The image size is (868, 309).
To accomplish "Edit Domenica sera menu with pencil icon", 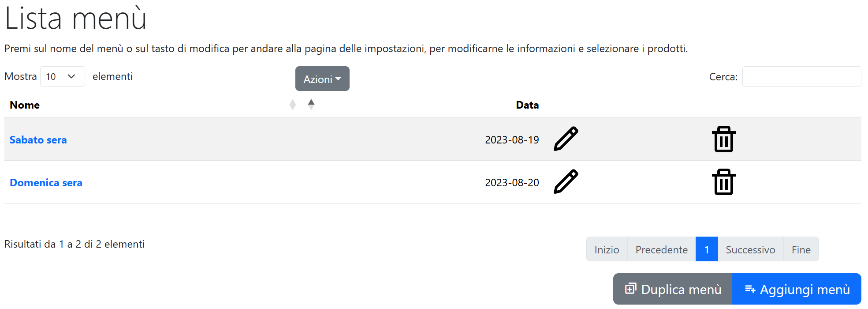I will [566, 182].
